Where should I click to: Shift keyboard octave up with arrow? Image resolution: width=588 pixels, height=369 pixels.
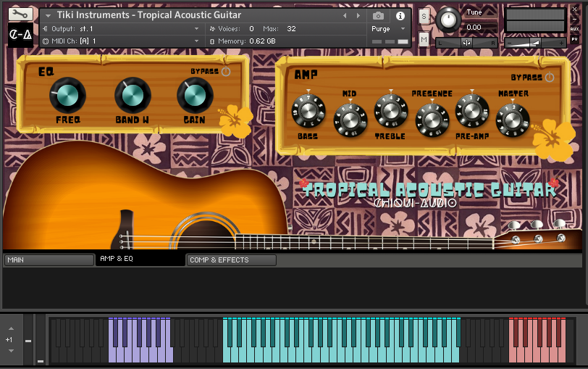coord(10,327)
